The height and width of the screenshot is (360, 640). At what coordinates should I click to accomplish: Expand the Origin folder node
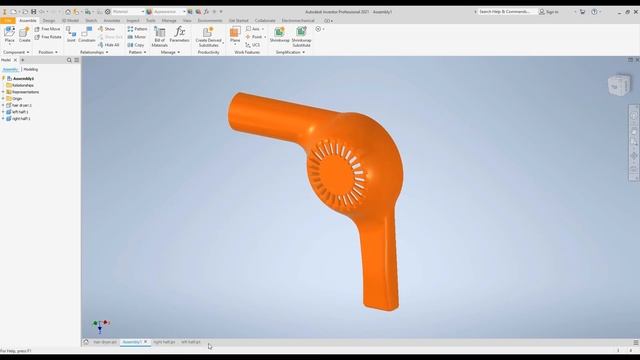pos(3,98)
